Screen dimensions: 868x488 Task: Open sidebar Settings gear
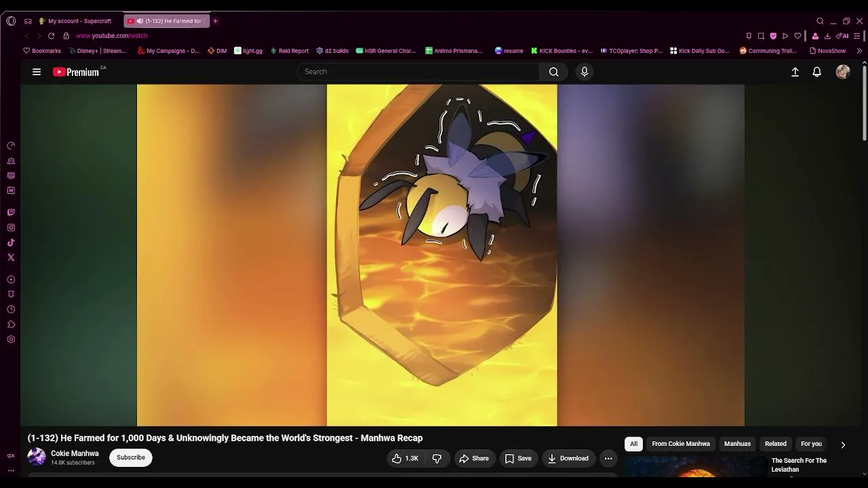(x=11, y=339)
